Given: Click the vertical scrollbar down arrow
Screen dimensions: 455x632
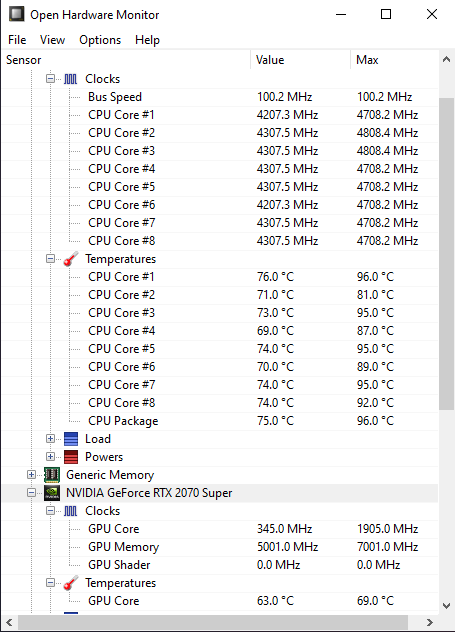Looking at the screenshot, I should click(446, 605).
